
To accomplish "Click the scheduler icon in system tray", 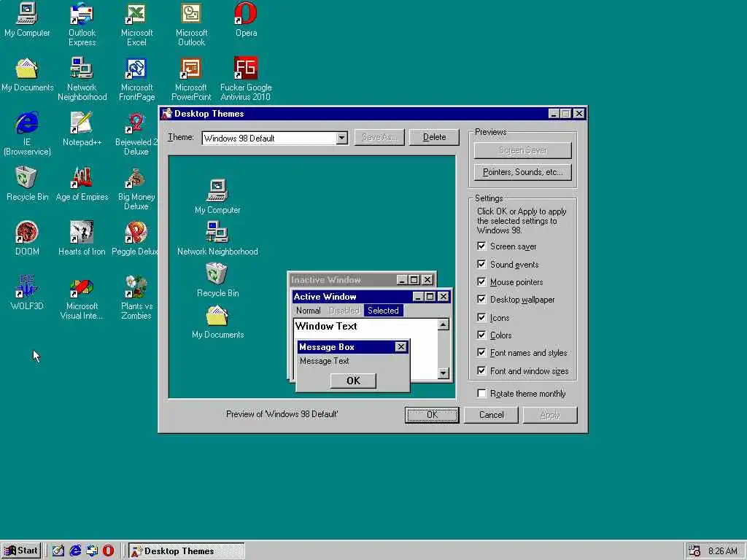I will click(x=694, y=551).
